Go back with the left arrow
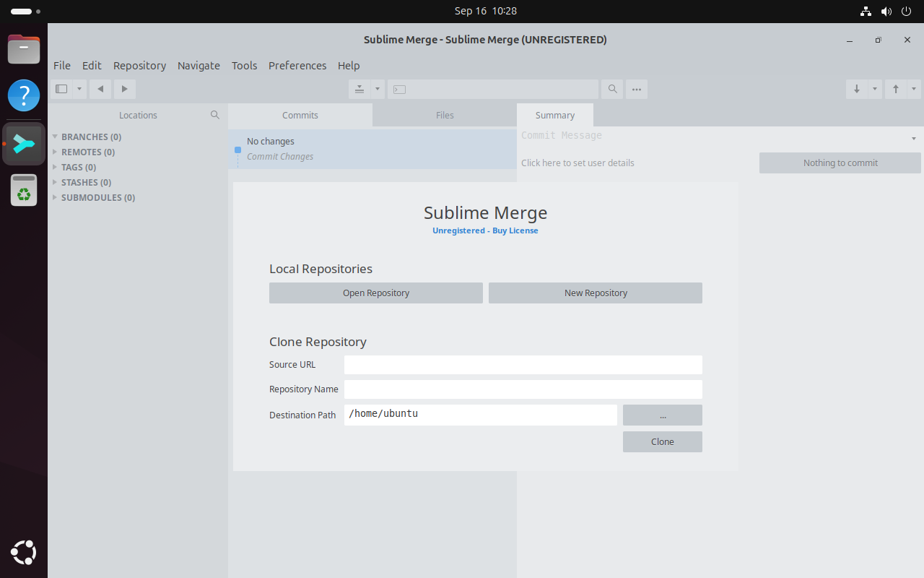This screenshot has width=924, height=578. coord(100,89)
